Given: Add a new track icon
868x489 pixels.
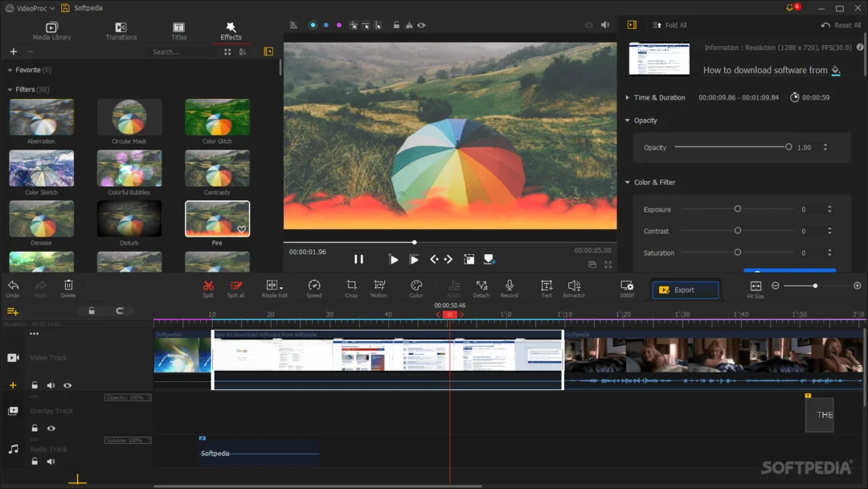Looking at the screenshot, I should [12, 311].
